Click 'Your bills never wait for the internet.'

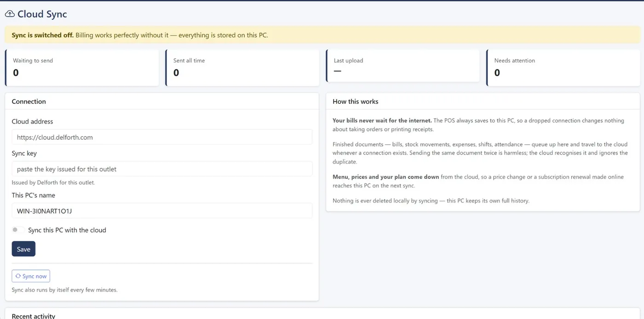(382, 120)
